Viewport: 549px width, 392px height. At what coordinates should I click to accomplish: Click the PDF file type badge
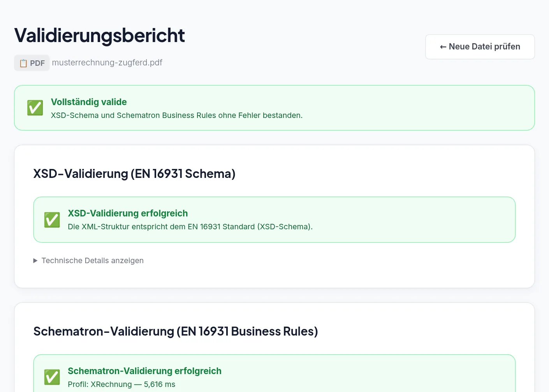click(32, 63)
